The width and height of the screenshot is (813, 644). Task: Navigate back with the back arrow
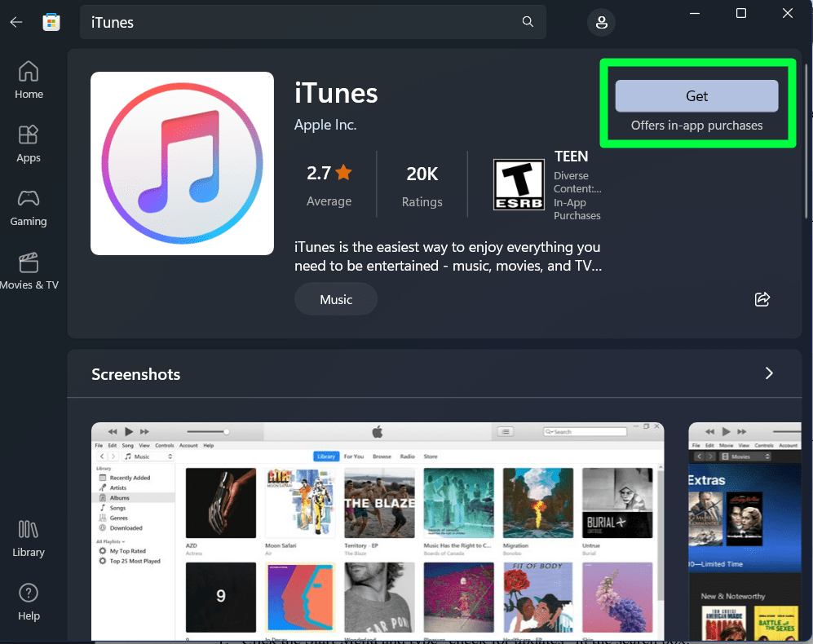click(x=15, y=22)
